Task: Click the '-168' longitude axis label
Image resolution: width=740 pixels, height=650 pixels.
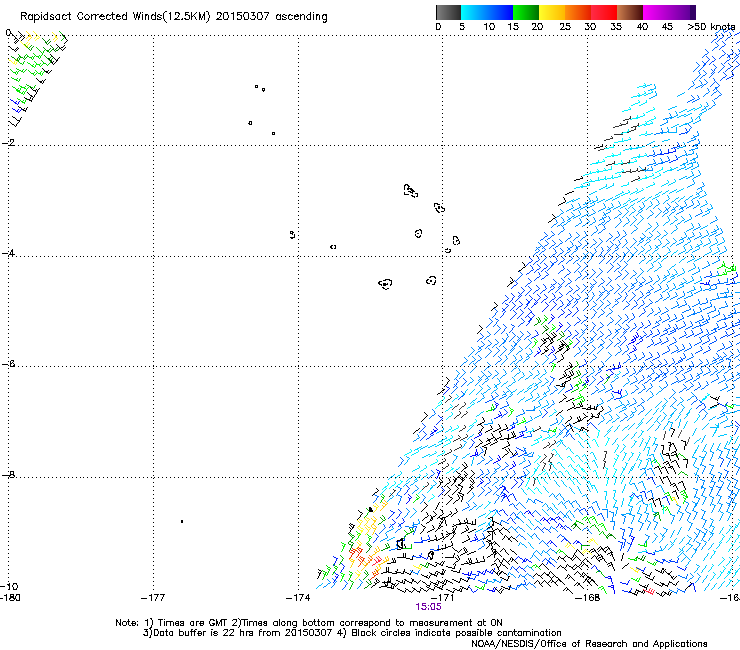Action: pos(588,598)
